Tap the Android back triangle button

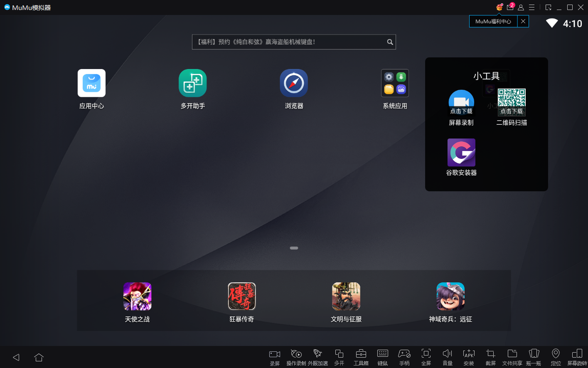pos(16,357)
